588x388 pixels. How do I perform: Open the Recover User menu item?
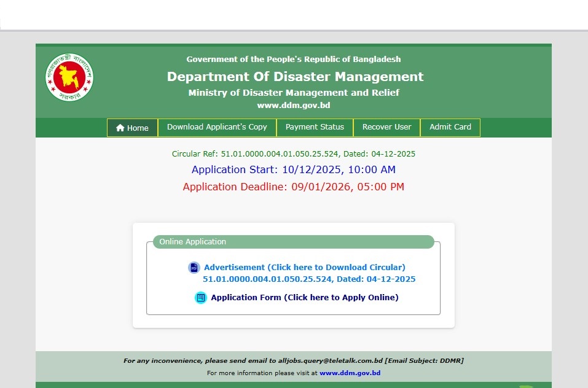pyautogui.click(x=386, y=127)
